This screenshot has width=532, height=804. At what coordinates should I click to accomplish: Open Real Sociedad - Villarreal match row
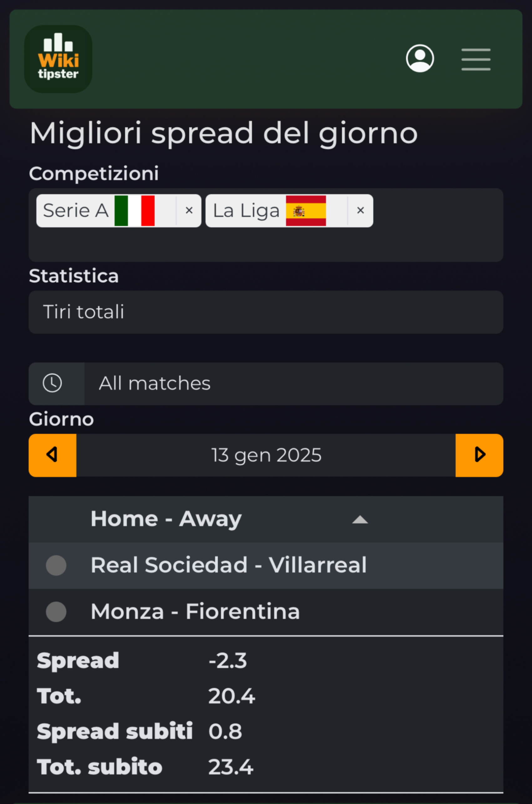coord(266,565)
